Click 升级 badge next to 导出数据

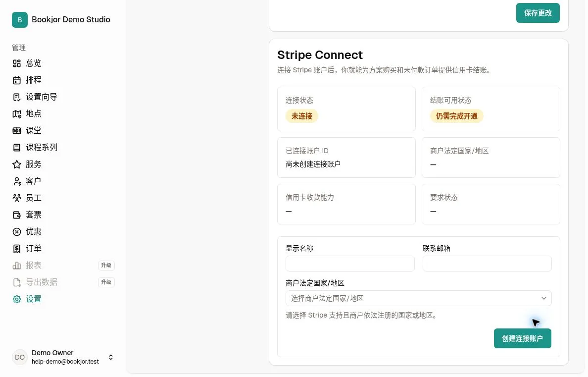106,282
